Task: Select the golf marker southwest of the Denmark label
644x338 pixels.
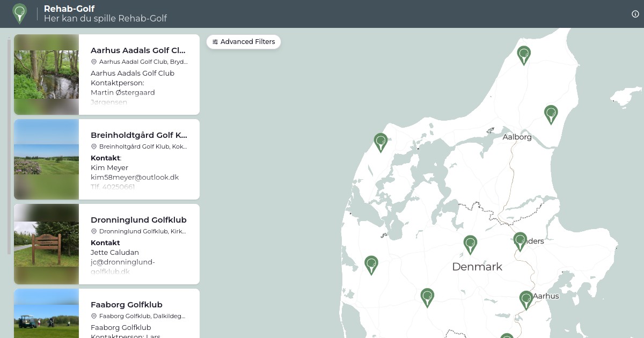Action: [x=427, y=297]
